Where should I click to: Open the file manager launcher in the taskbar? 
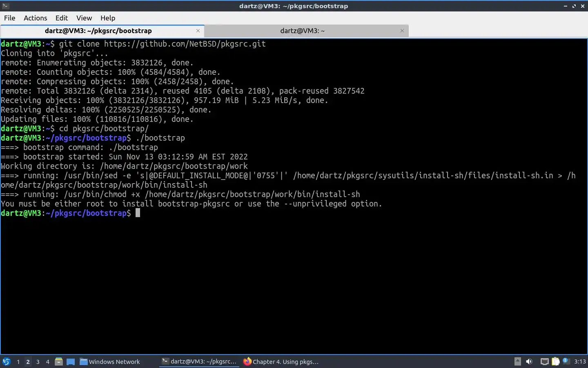click(x=59, y=361)
